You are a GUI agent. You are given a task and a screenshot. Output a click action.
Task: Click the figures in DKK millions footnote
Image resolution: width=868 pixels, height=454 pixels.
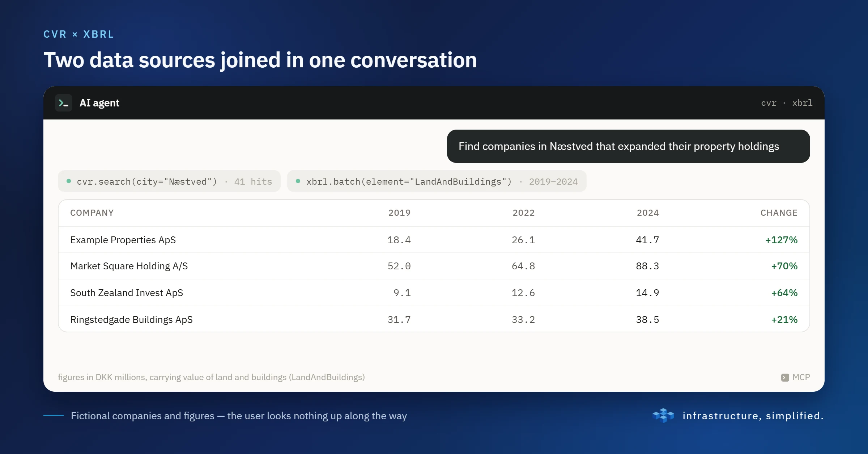point(211,377)
